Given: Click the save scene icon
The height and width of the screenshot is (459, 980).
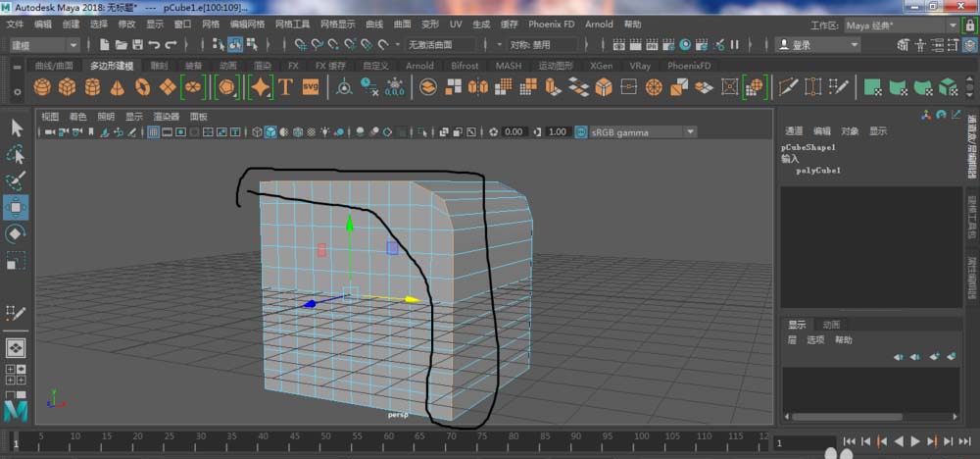Looking at the screenshot, I should click(137, 44).
